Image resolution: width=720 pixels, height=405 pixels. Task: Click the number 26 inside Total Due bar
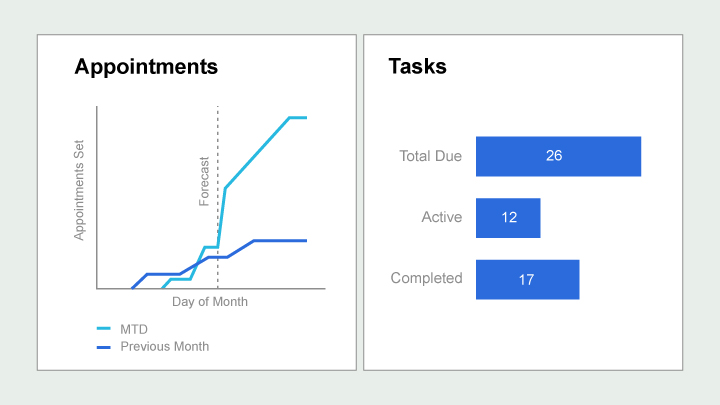[x=554, y=156]
